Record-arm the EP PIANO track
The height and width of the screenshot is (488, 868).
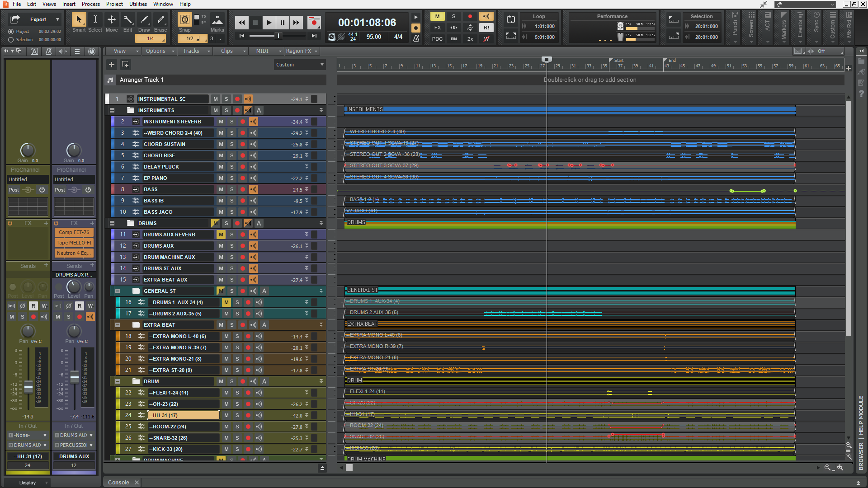pos(243,178)
